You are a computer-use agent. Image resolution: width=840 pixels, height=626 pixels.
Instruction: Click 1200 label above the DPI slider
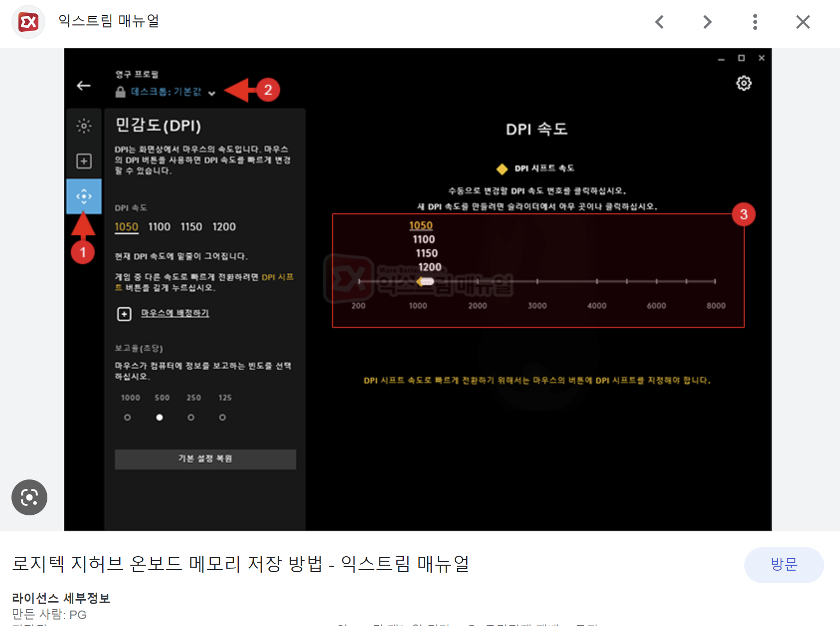[430, 267]
